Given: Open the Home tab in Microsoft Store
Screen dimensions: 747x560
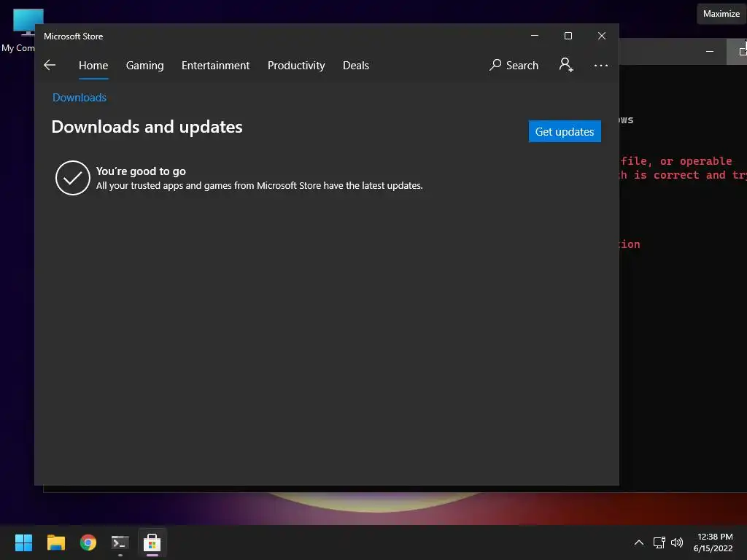Looking at the screenshot, I should [93, 65].
